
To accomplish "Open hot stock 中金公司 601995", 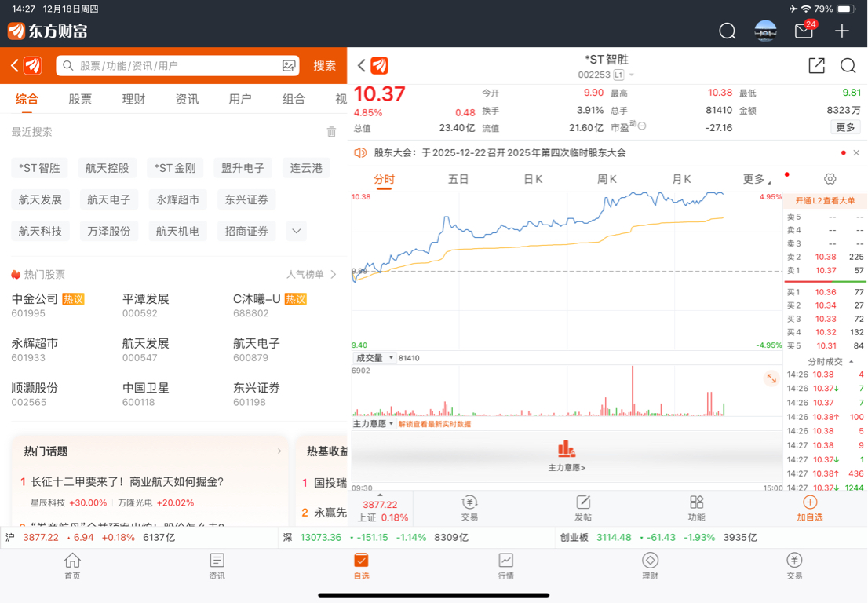I will pyautogui.click(x=48, y=305).
